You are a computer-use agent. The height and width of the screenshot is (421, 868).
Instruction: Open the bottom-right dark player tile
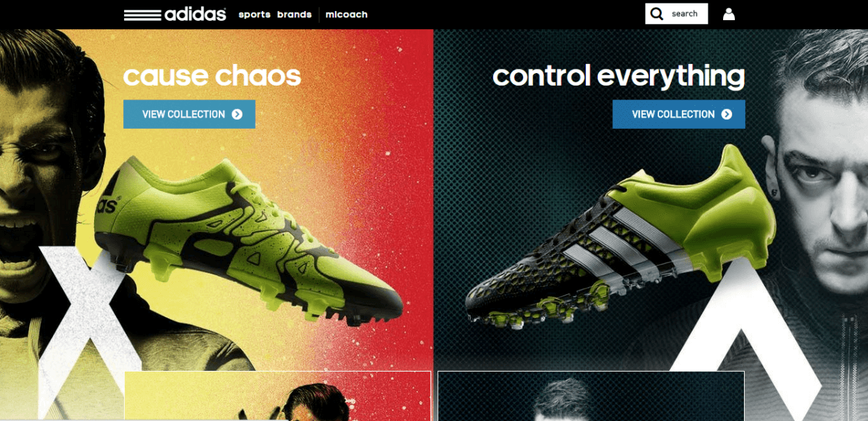coord(591,396)
